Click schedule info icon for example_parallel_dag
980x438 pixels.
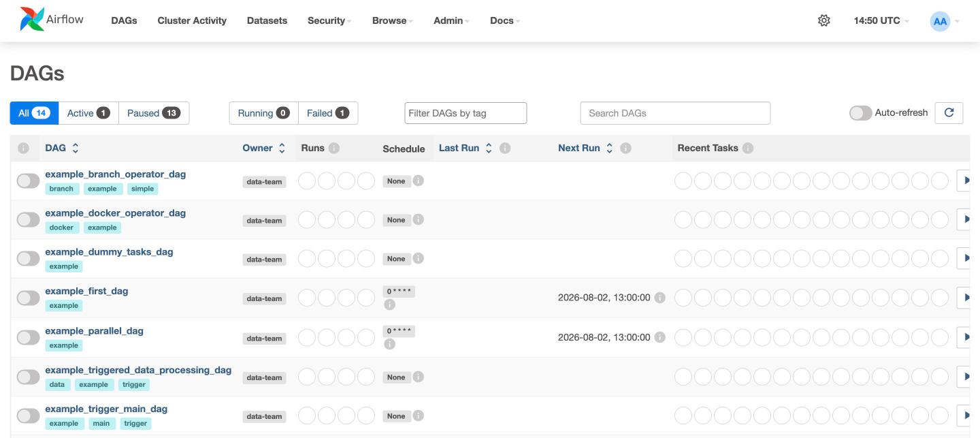pos(389,344)
